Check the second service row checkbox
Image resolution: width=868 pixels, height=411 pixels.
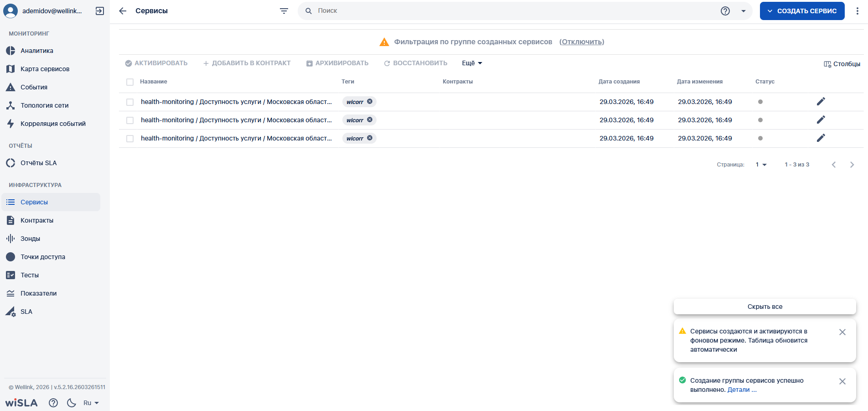[130, 120]
